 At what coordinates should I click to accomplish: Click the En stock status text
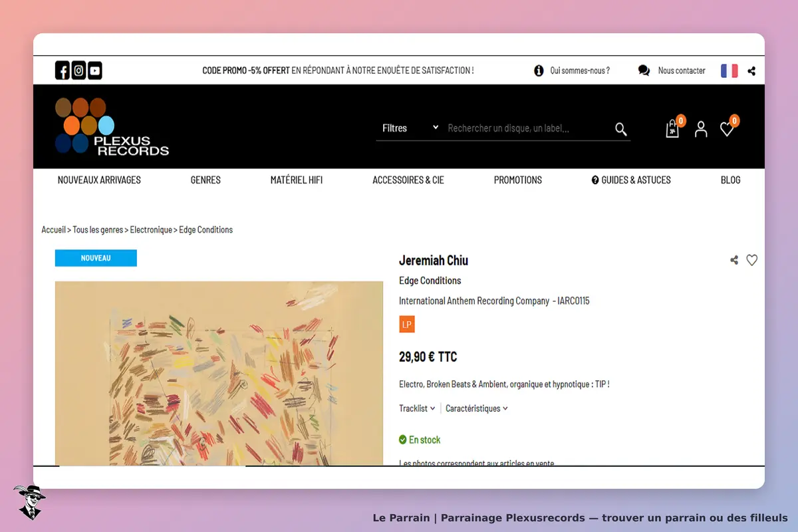point(424,440)
